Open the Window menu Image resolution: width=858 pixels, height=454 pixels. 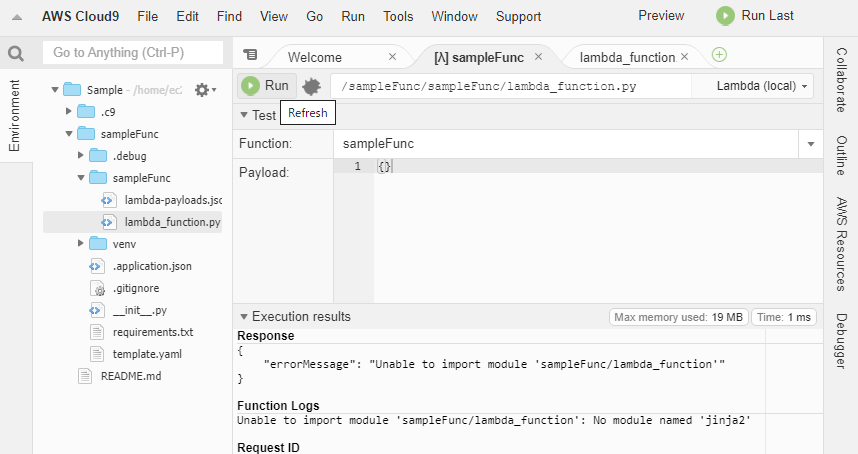(x=454, y=16)
